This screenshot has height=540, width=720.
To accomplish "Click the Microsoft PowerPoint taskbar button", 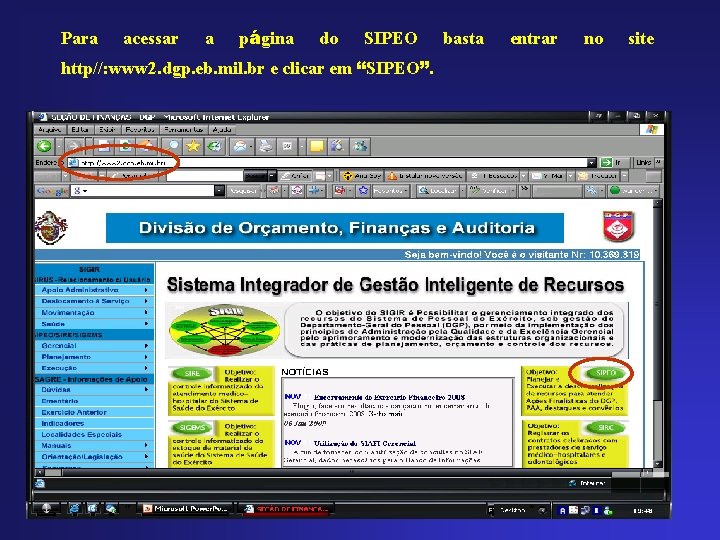I will coord(185,509).
